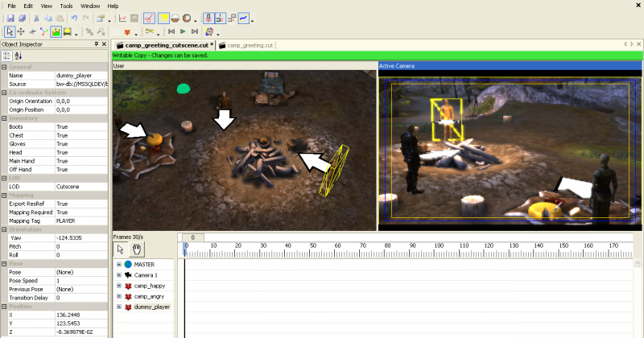Select the arrow pointer tool in main toolbar
This screenshot has width=644, height=338.
(x=9, y=31)
